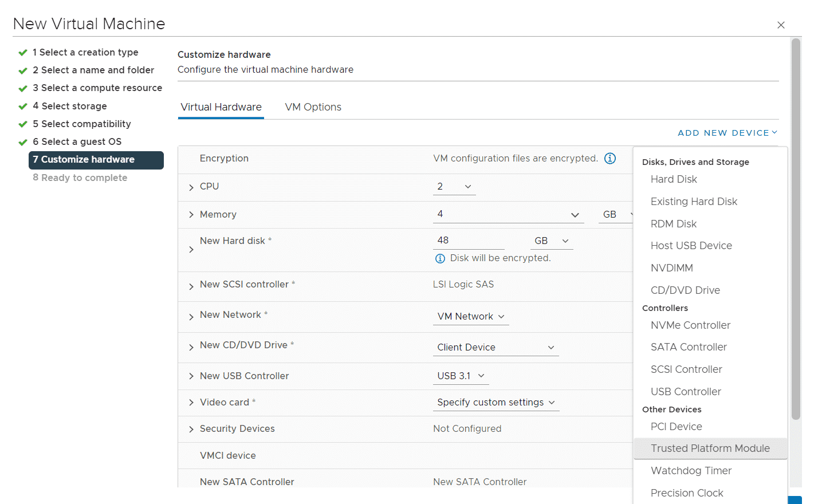Select Trusted Platform Module menu item
Image resolution: width=814 pixels, height=504 pixels.
pyautogui.click(x=710, y=448)
